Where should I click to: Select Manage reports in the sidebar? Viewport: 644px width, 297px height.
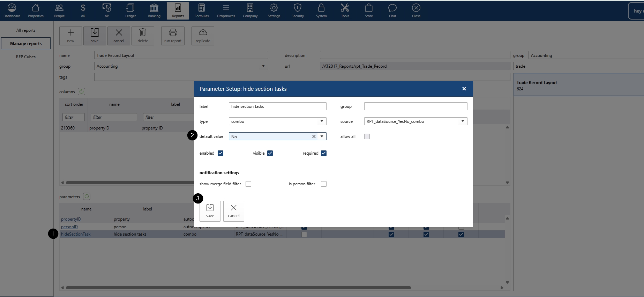point(26,44)
